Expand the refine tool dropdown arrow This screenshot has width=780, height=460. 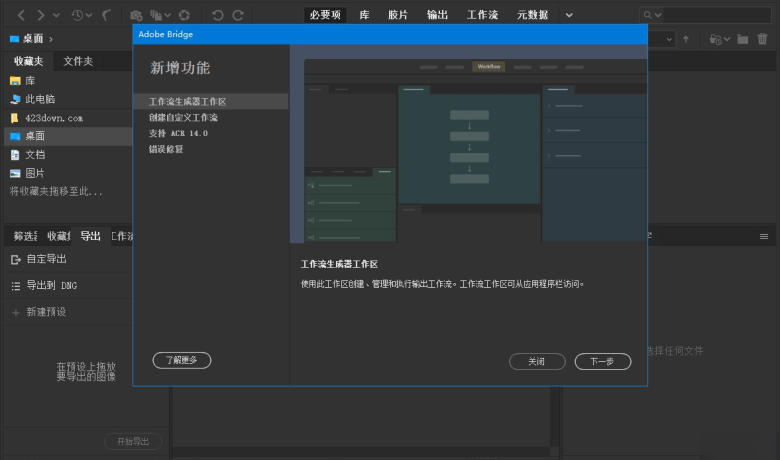pyautogui.click(x=168, y=15)
